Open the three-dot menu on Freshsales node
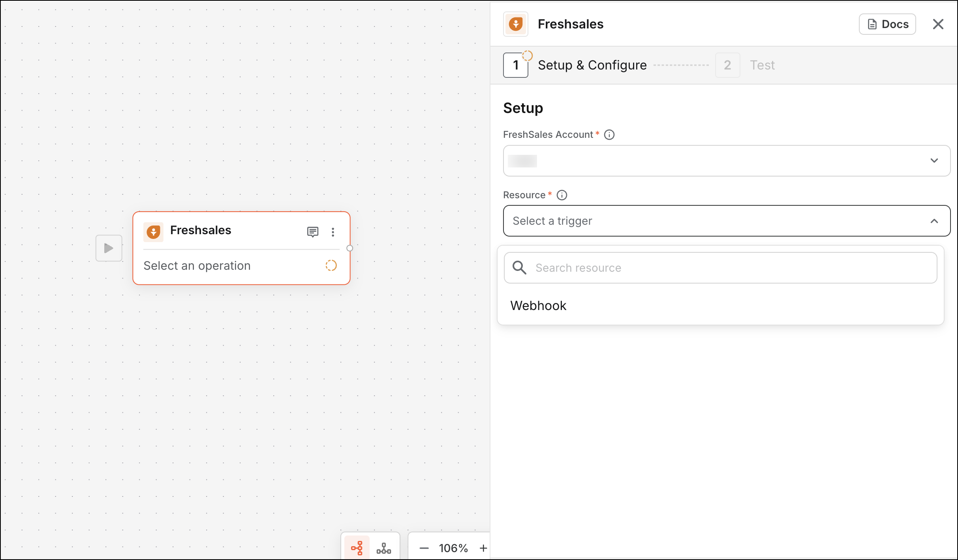The height and width of the screenshot is (560, 958). [x=333, y=232]
